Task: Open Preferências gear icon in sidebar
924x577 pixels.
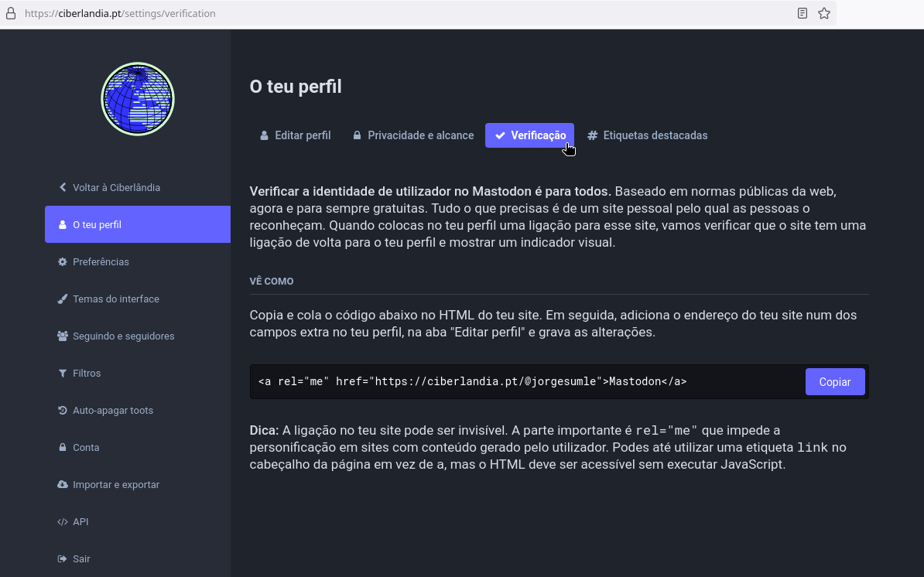Action: [63, 262]
